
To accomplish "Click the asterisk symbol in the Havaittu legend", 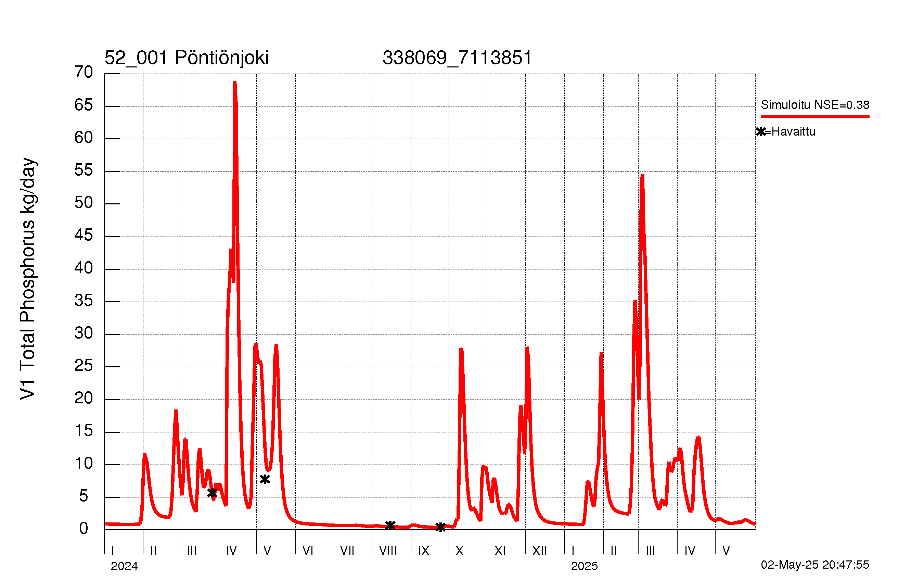I will click(760, 132).
